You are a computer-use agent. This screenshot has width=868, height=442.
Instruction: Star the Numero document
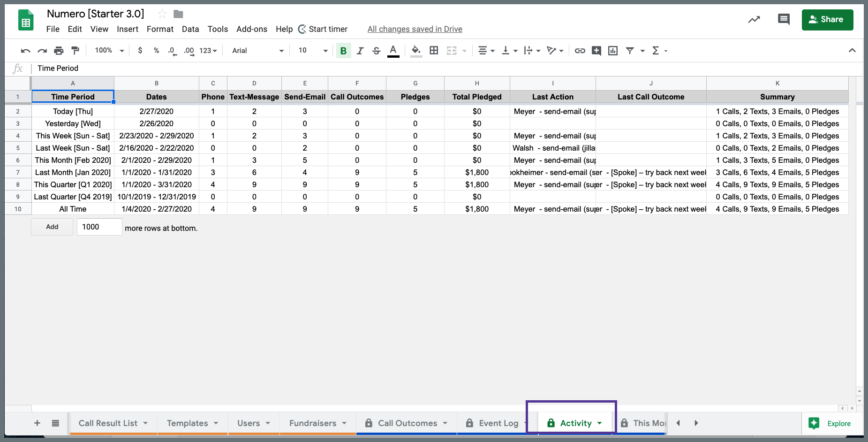(x=162, y=14)
